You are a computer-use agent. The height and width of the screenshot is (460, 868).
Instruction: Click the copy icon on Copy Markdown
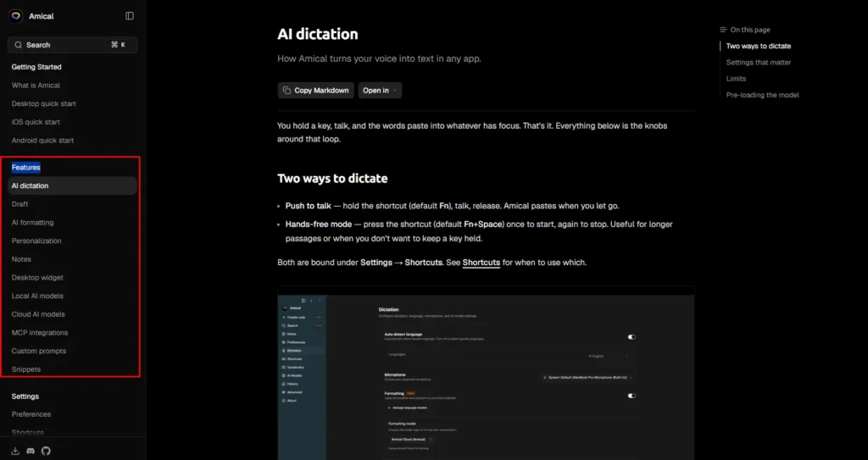[x=287, y=91]
